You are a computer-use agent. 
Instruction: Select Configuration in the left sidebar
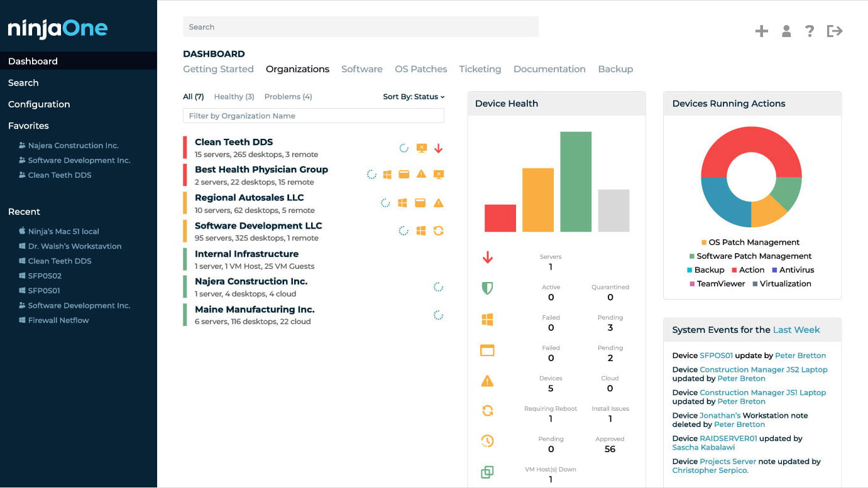pyautogui.click(x=39, y=104)
